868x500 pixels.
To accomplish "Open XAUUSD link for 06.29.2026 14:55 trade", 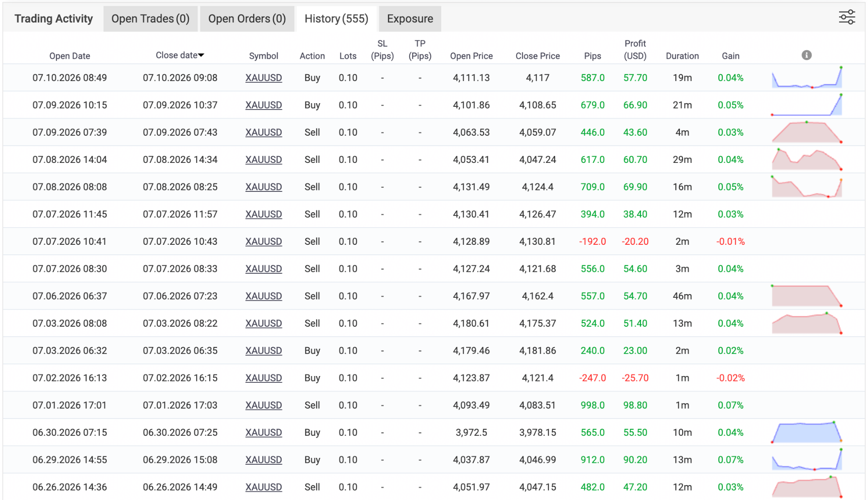I will tap(264, 460).
